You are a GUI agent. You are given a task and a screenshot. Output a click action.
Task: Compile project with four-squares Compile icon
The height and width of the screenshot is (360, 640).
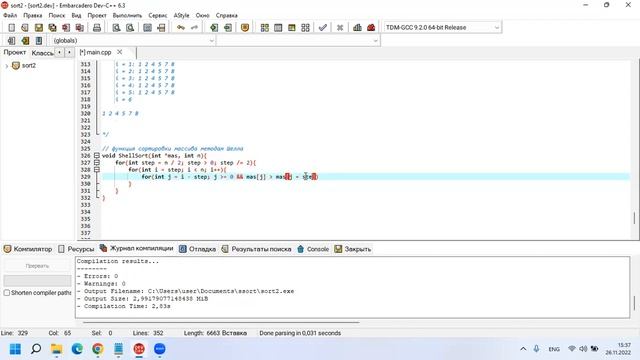pyautogui.click(x=264, y=27)
